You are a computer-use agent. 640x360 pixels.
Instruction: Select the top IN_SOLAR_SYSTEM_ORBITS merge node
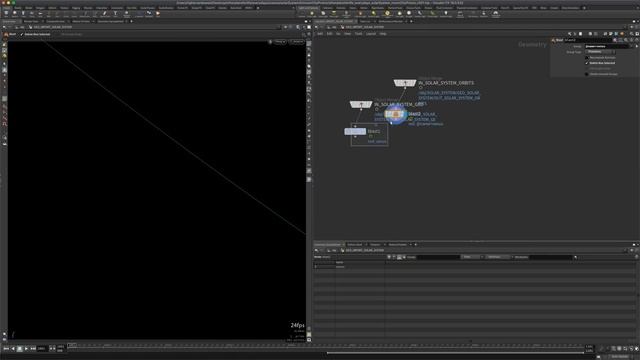404,83
